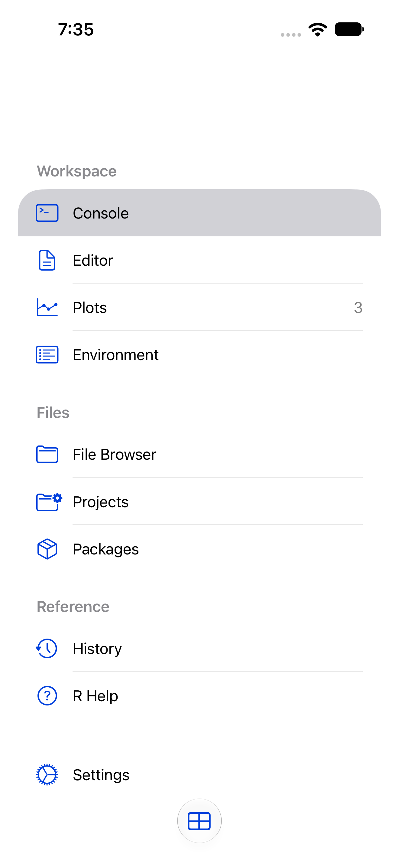Open the Settings label
The image size is (399, 868).
click(101, 775)
